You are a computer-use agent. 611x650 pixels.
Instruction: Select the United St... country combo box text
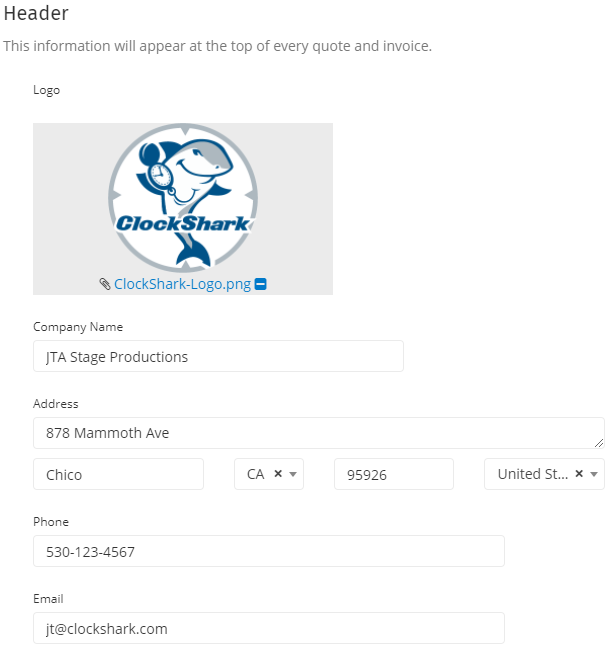[x=533, y=474]
